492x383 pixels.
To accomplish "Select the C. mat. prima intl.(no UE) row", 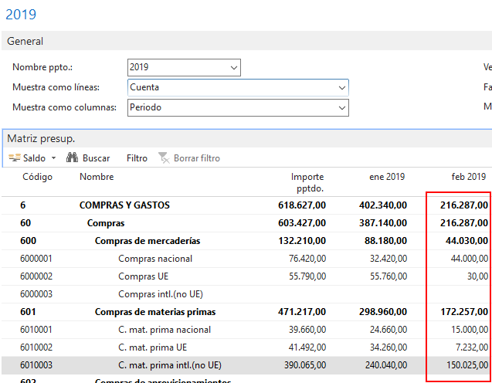I will click(x=170, y=365).
